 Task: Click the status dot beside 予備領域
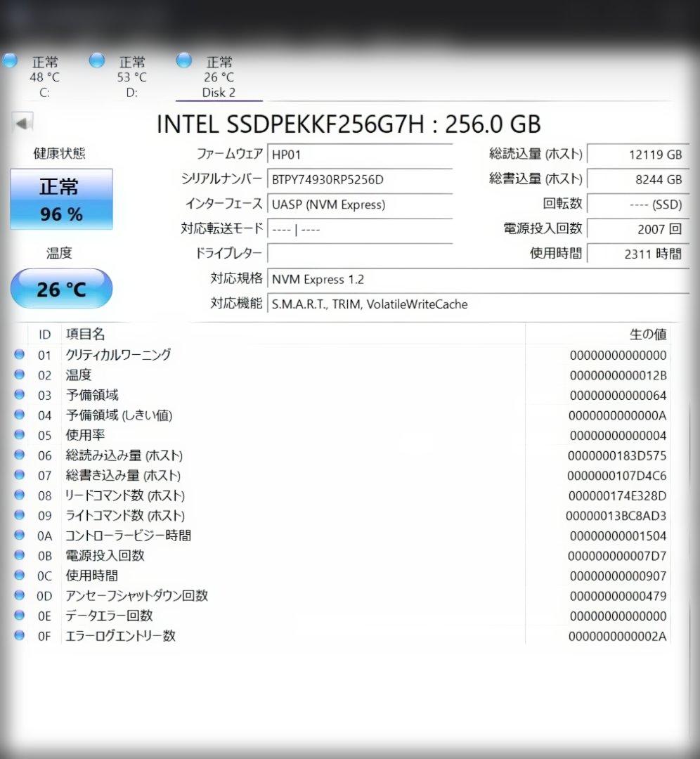click(19, 395)
